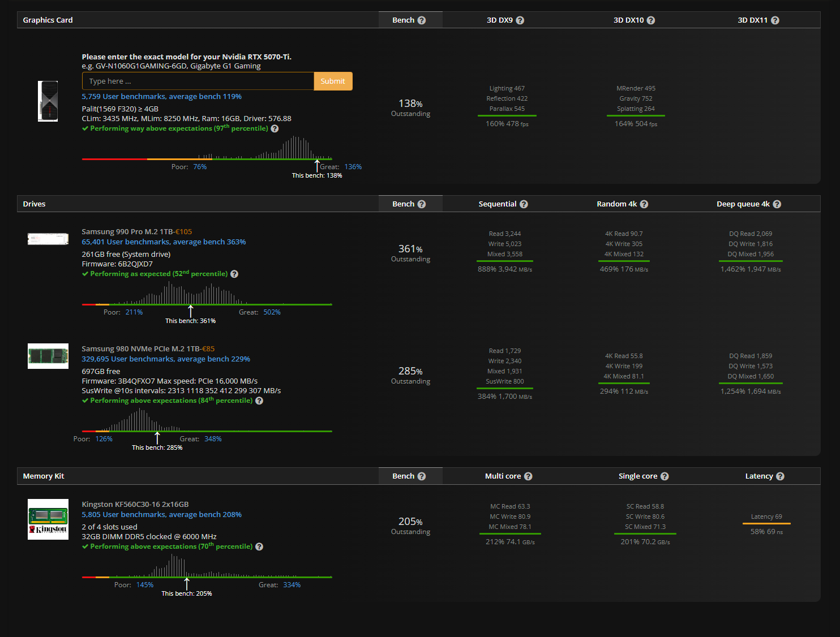Open the Random 4k help icon
The width and height of the screenshot is (840, 637).
click(x=644, y=204)
